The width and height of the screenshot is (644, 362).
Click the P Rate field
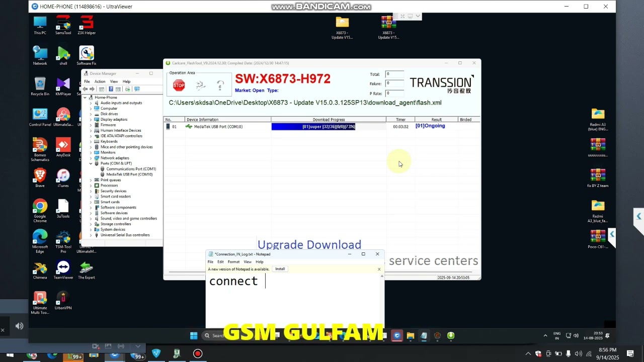(394, 93)
